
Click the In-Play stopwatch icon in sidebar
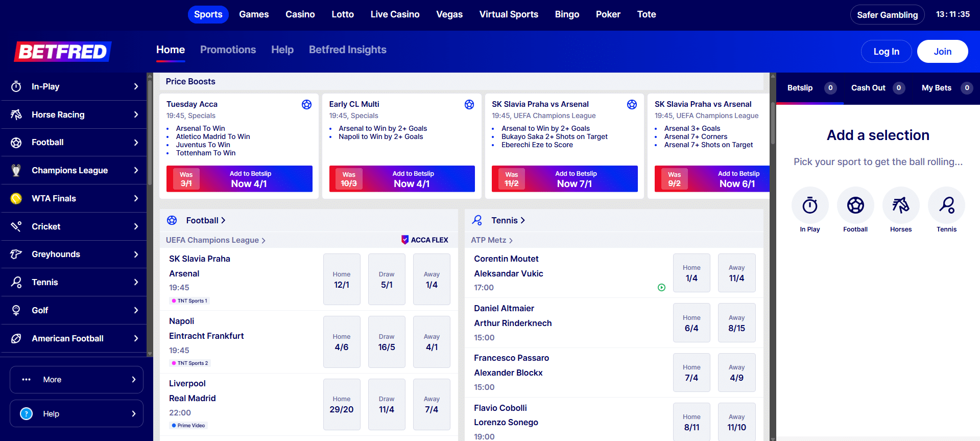pos(16,86)
